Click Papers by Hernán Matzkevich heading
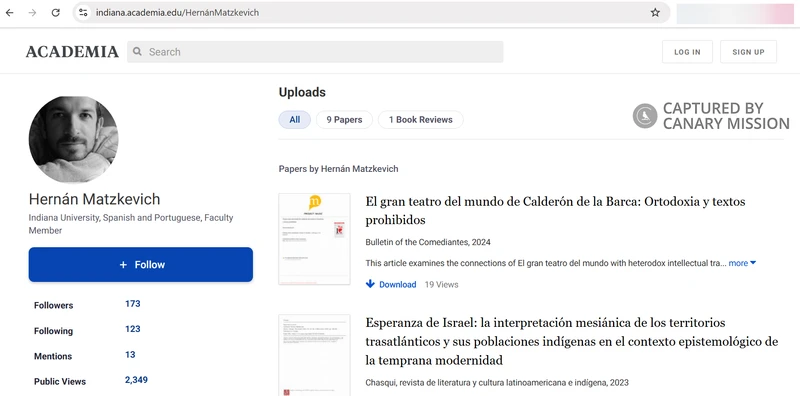The width and height of the screenshot is (800, 396). click(338, 169)
